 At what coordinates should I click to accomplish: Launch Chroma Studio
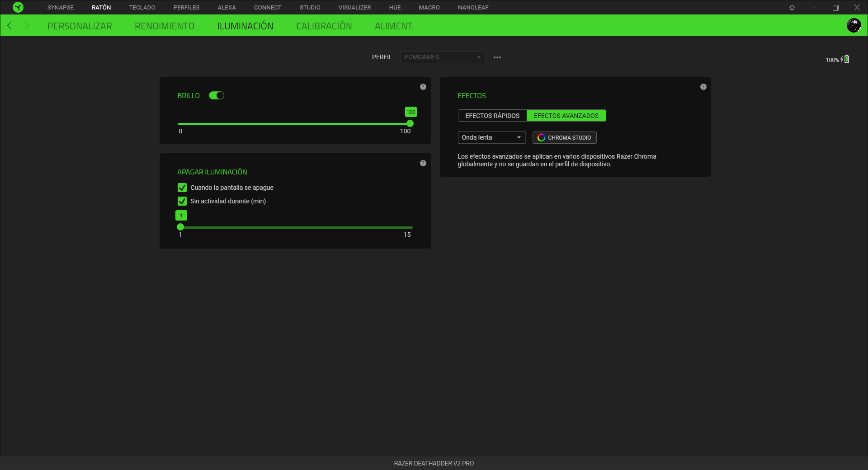pos(564,137)
